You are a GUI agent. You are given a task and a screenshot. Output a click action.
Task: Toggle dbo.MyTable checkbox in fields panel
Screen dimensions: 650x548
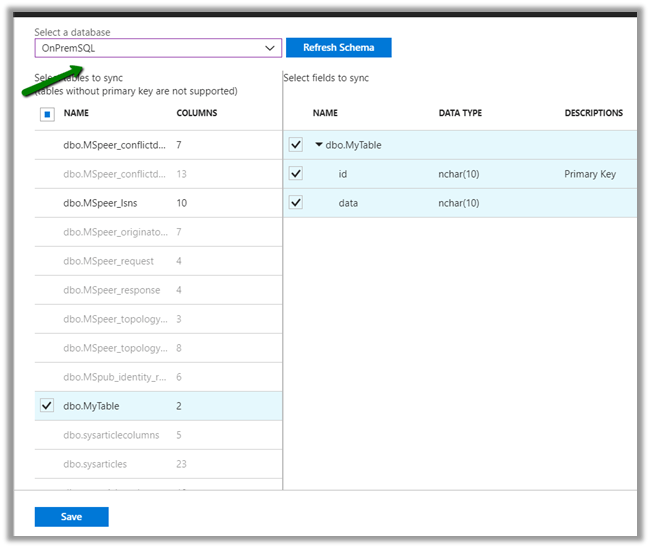[296, 145]
